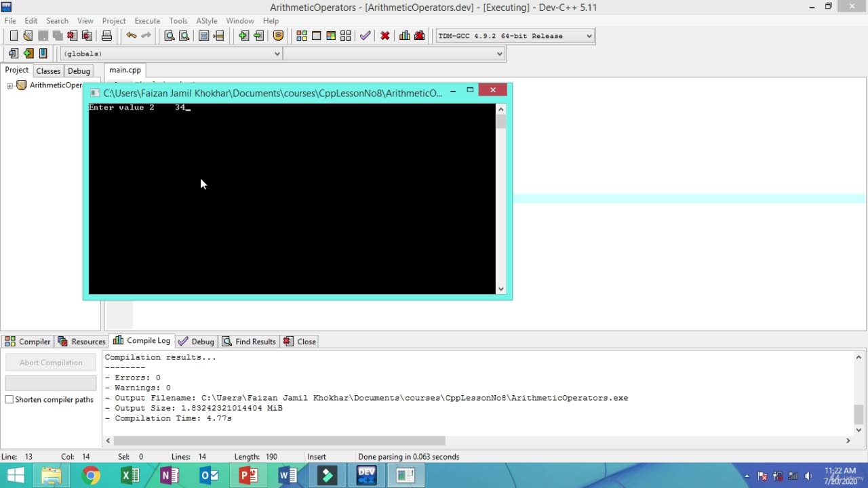Click the Toggle bookmarks icon
This screenshot has width=868, height=488.
pyautogui.click(x=28, y=54)
